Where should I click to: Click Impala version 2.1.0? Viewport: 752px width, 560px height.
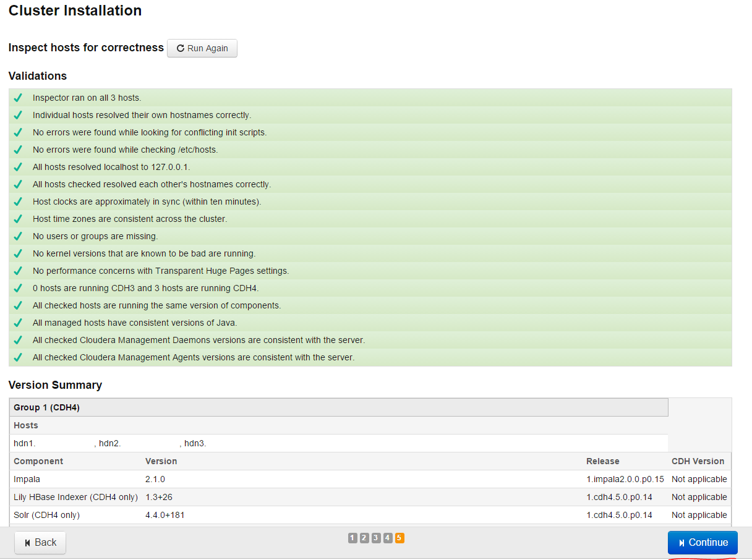155,479
